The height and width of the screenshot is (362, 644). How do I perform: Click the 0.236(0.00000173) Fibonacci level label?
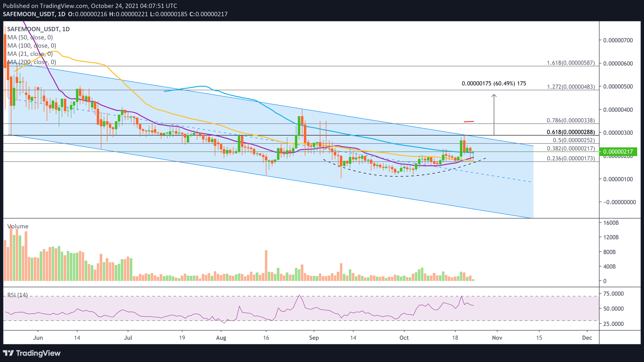(x=571, y=158)
